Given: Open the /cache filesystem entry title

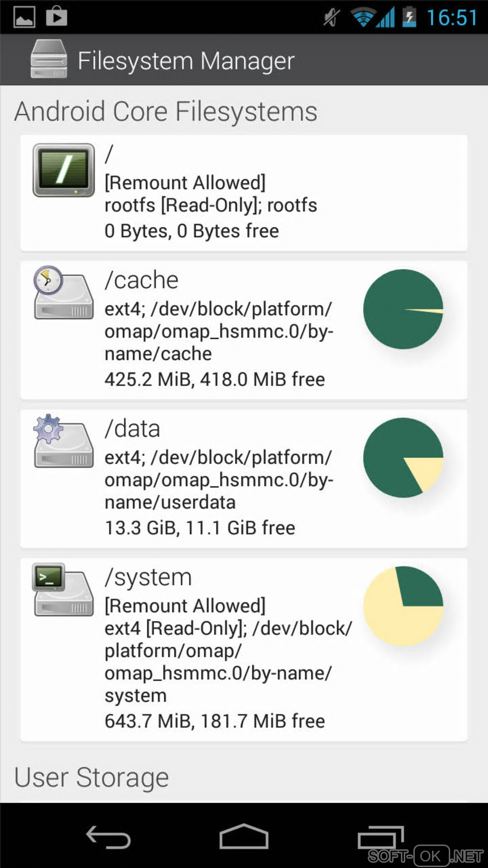Looking at the screenshot, I should click(x=142, y=280).
